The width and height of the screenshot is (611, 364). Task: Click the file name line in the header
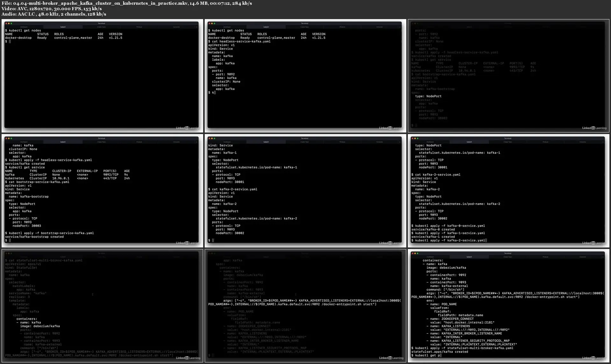click(127, 3)
